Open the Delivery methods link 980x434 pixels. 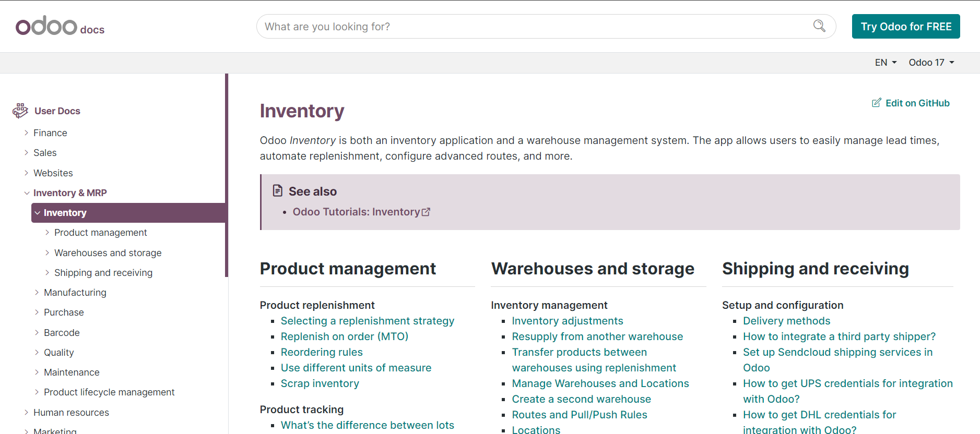[787, 321]
